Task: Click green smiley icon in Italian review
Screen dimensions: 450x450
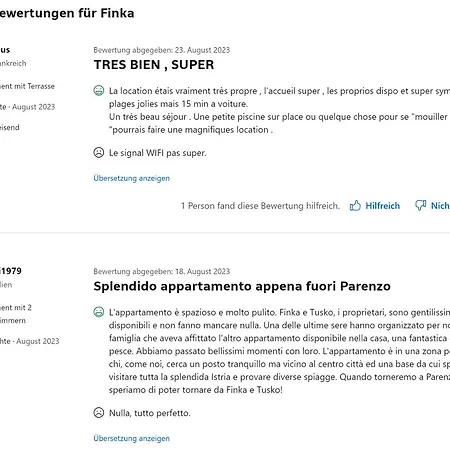Action: (99, 312)
